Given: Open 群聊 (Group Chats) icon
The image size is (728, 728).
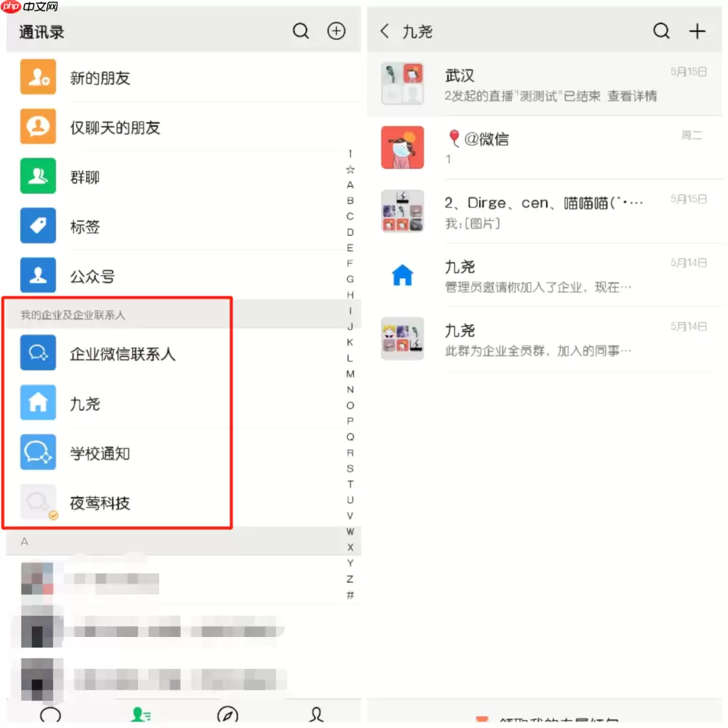Looking at the screenshot, I should point(38,176).
